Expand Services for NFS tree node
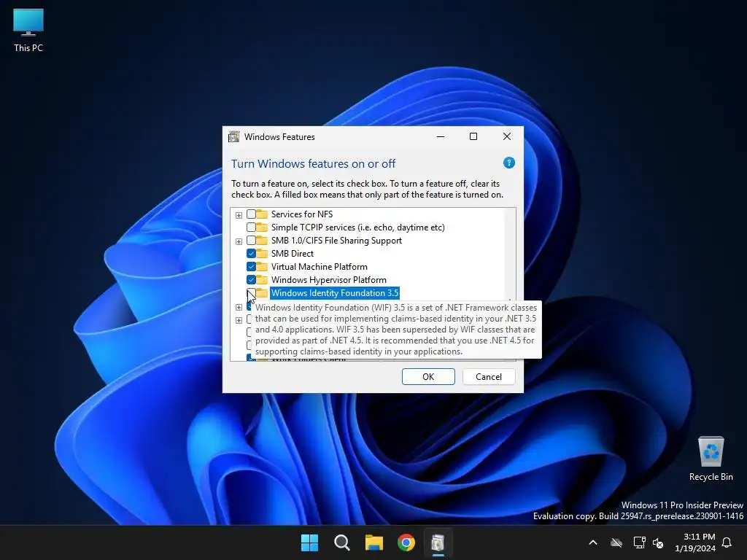This screenshot has height=560, width=747. 239,215
